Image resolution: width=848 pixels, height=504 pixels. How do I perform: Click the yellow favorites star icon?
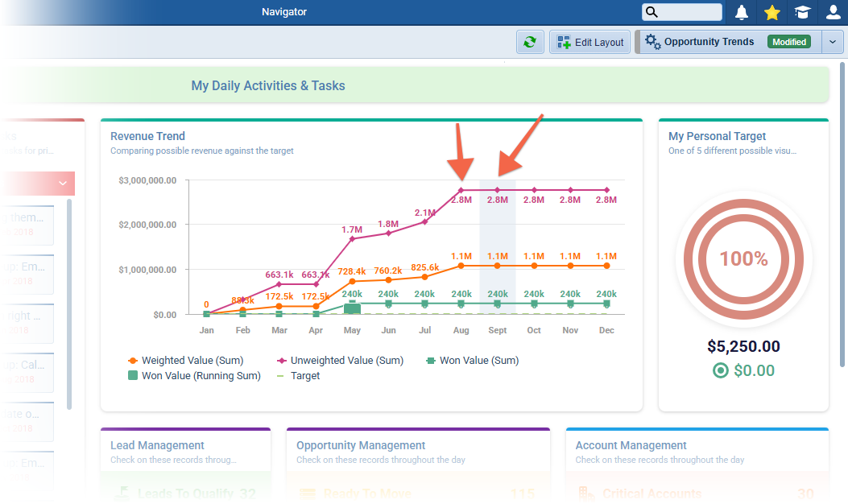pos(771,12)
